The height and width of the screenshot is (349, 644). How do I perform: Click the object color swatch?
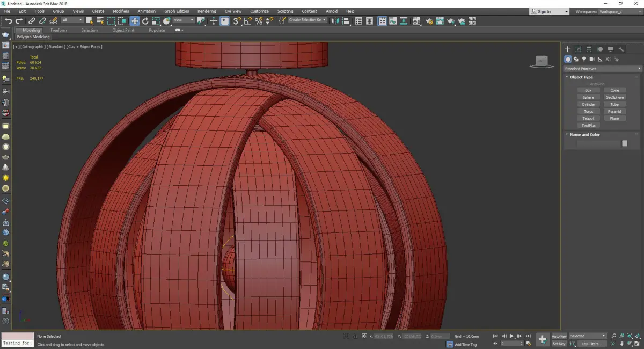[625, 143]
